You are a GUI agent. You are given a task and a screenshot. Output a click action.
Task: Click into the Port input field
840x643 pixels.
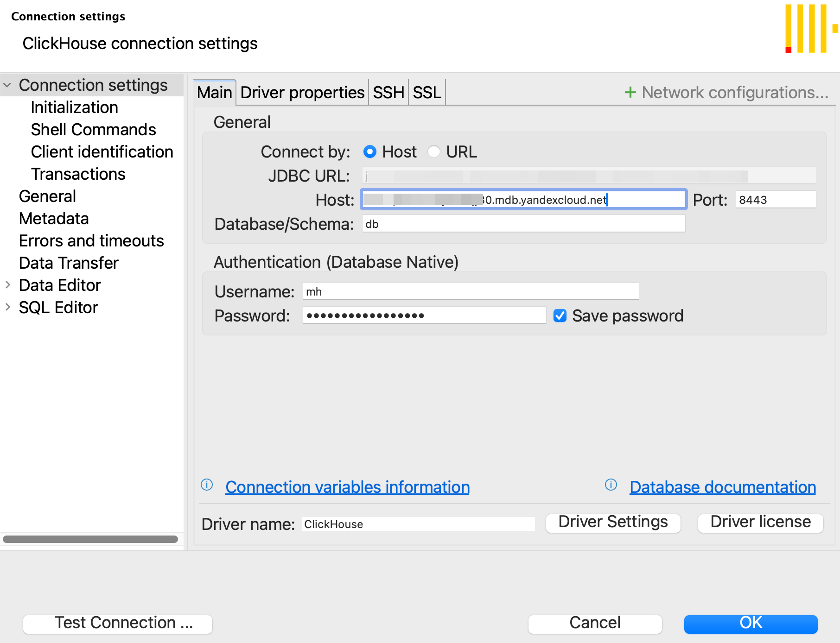click(775, 200)
